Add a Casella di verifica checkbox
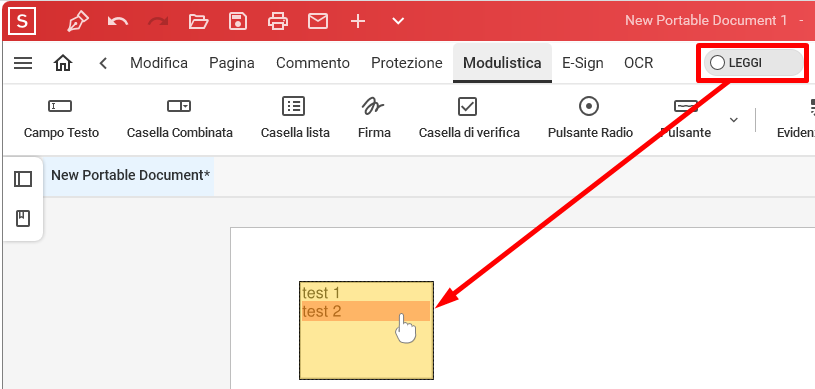 click(469, 118)
